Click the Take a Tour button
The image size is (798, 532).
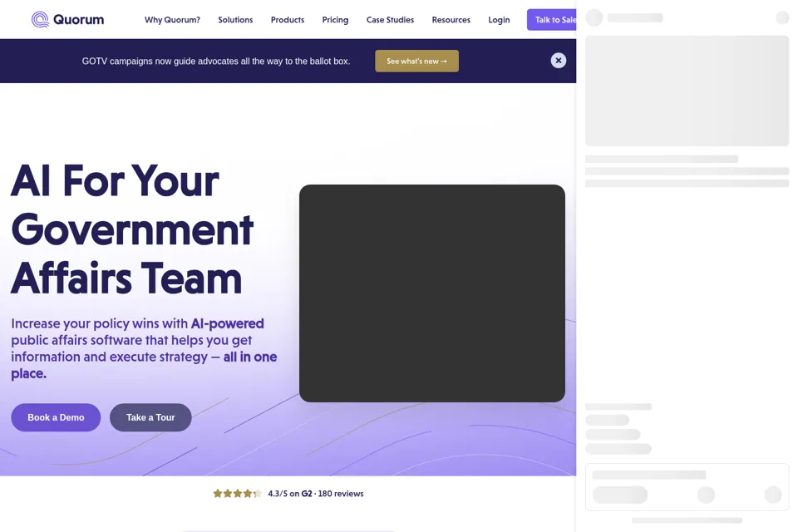pos(150,417)
